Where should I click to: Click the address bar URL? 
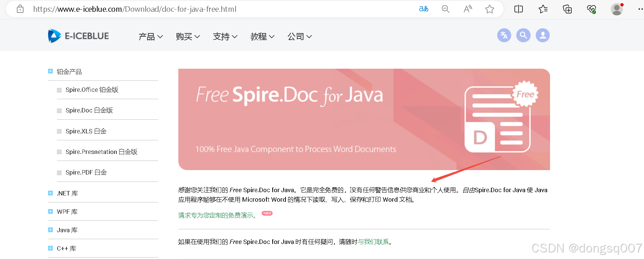[135, 9]
